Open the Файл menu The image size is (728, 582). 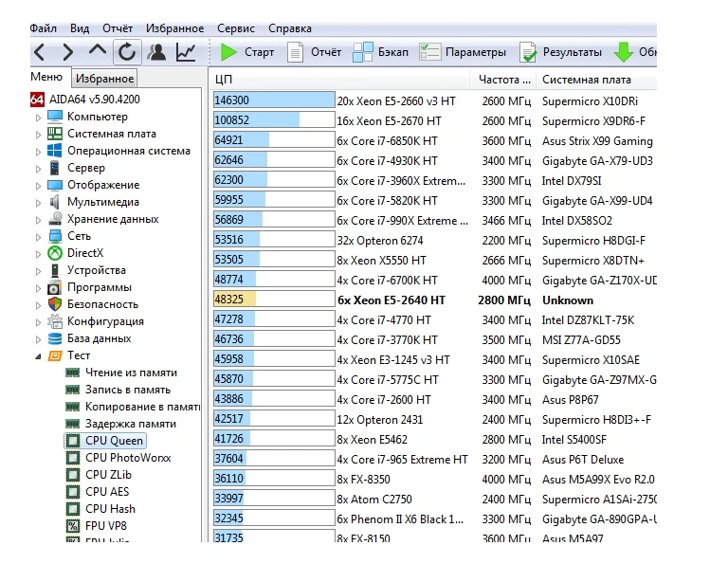(x=44, y=28)
